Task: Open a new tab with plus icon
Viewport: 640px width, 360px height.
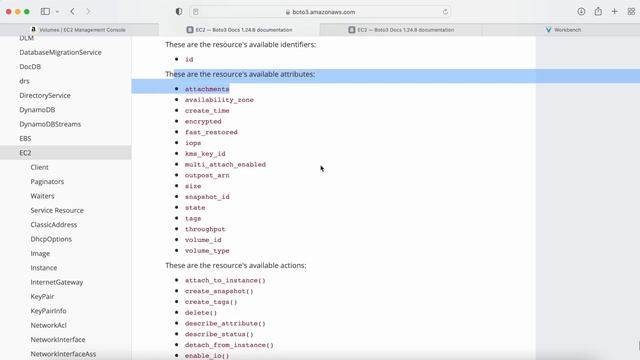Action: click(614, 11)
